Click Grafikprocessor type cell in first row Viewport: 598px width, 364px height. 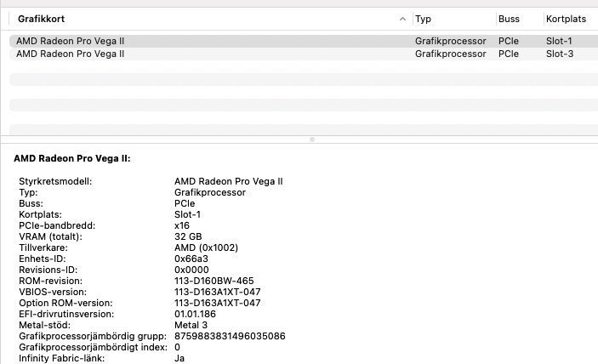[450, 41]
